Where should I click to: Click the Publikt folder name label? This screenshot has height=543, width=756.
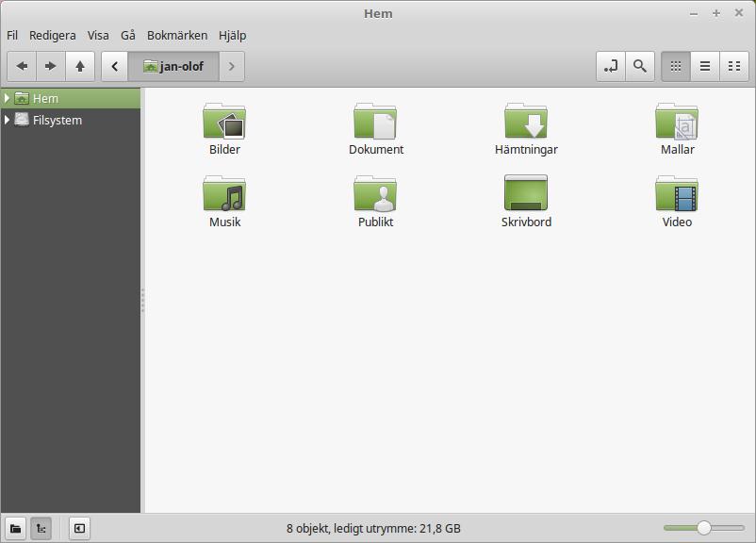[x=375, y=222]
